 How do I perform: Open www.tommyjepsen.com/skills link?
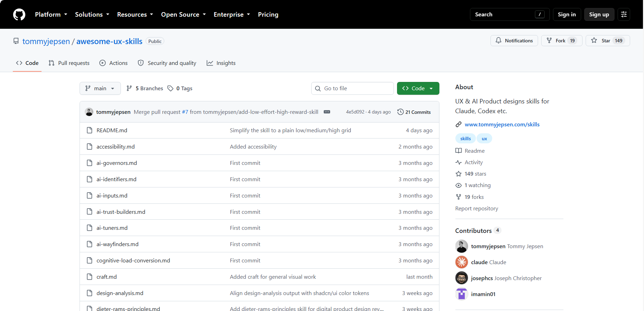(502, 125)
